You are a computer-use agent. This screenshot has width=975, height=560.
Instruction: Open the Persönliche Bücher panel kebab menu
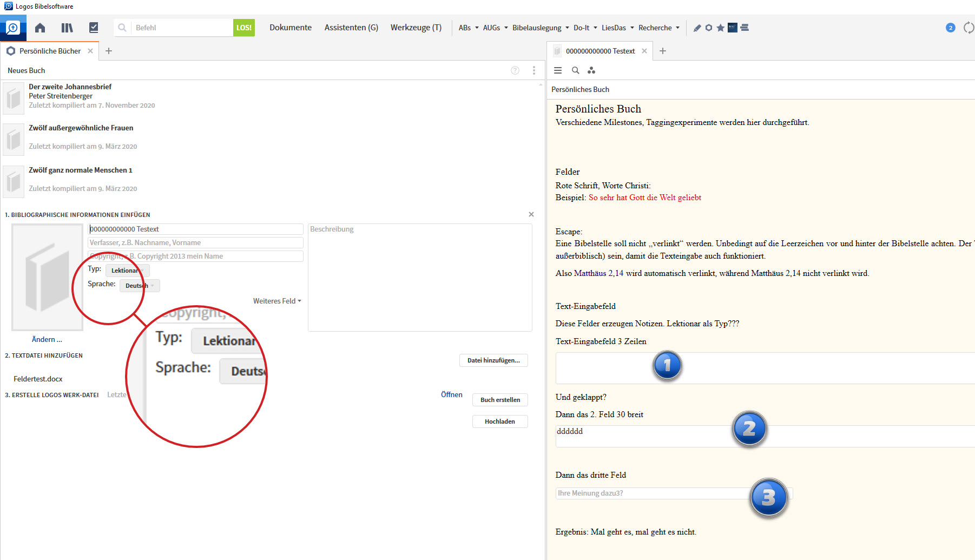[533, 70]
